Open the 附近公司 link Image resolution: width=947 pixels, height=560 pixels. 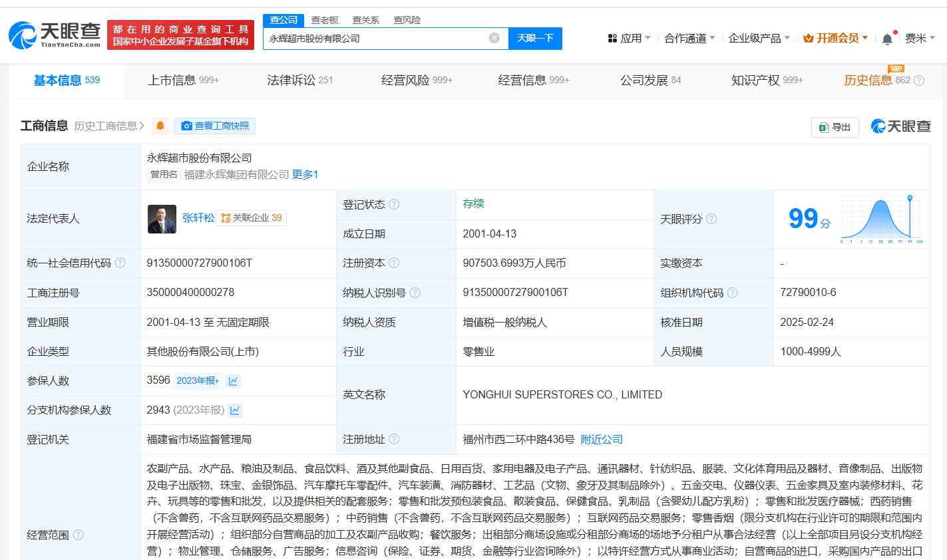pyautogui.click(x=602, y=440)
